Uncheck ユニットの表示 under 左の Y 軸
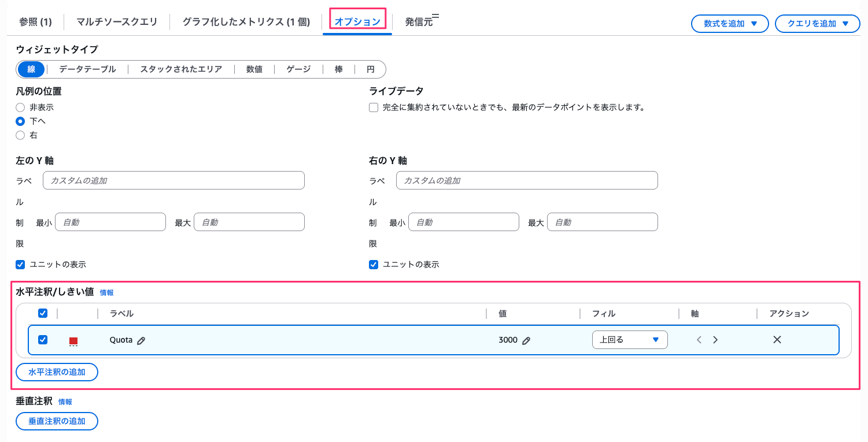Viewport: 868px width, 442px height. 20,264
